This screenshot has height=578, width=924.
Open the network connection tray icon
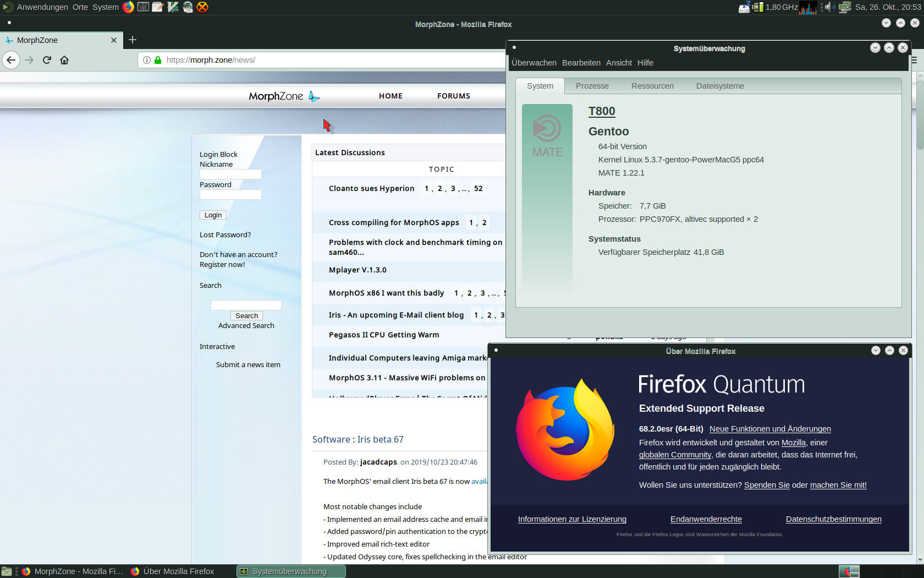pos(845,7)
